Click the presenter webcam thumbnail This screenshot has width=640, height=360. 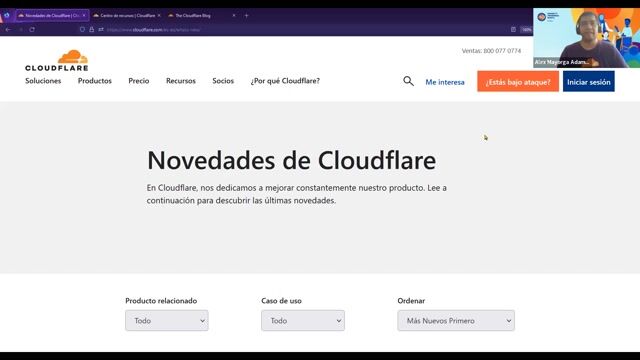[587, 38]
